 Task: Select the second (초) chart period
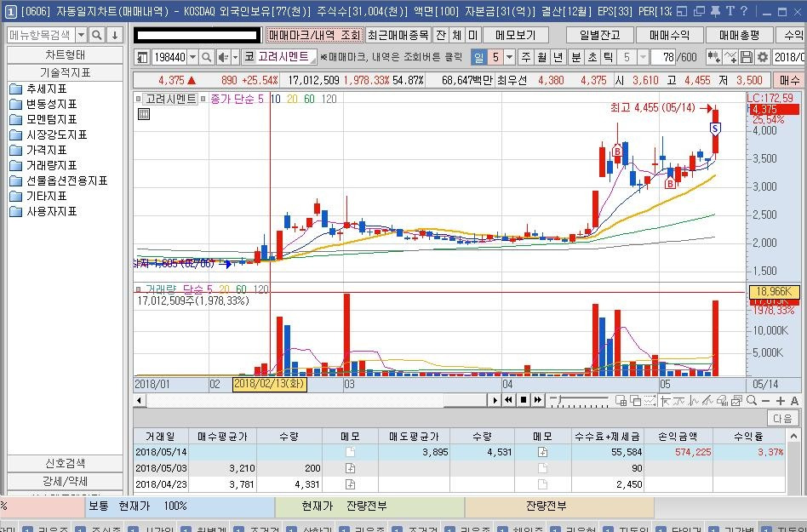(592, 57)
